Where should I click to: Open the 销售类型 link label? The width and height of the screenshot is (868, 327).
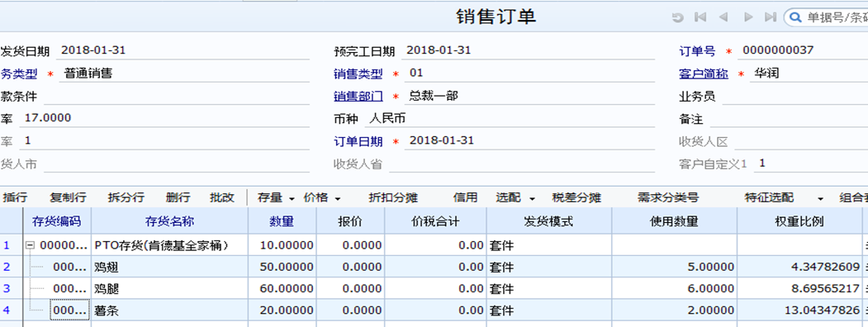click(x=358, y=74)
